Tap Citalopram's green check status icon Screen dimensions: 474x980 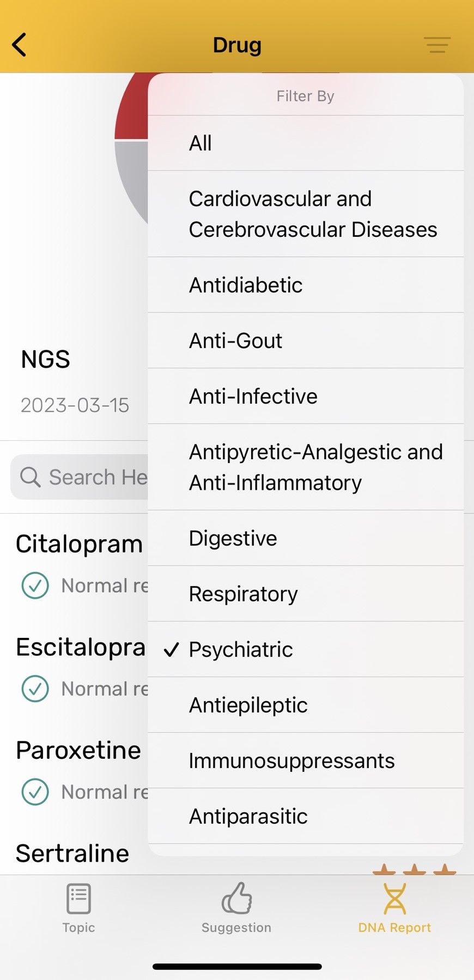35,586
